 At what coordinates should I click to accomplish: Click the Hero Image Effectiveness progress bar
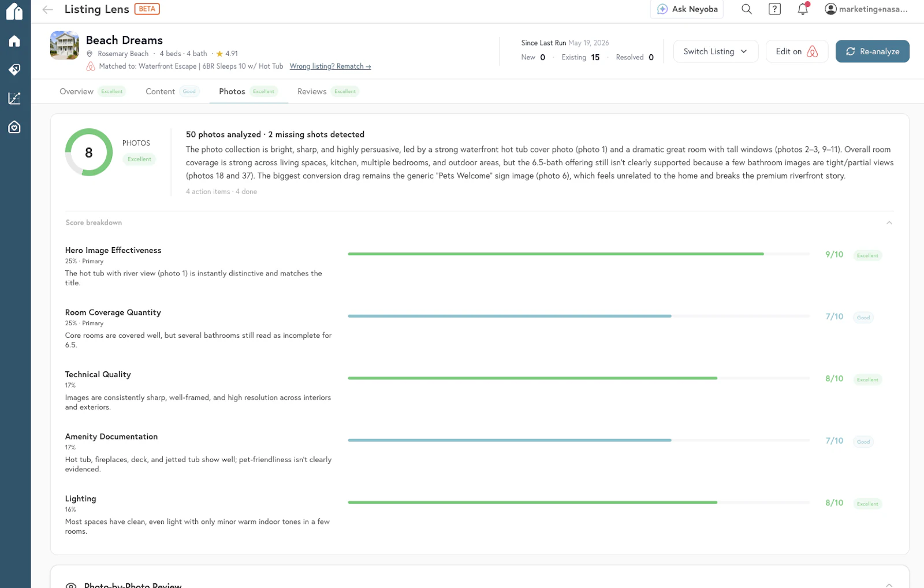[x=579, y=254]
